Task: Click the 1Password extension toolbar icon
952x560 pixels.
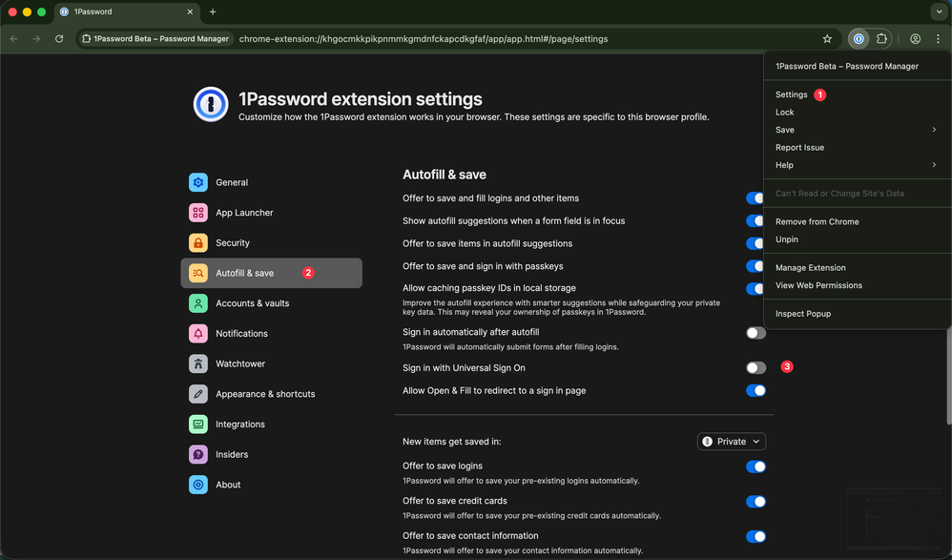Action: click(x=859, y=39)
